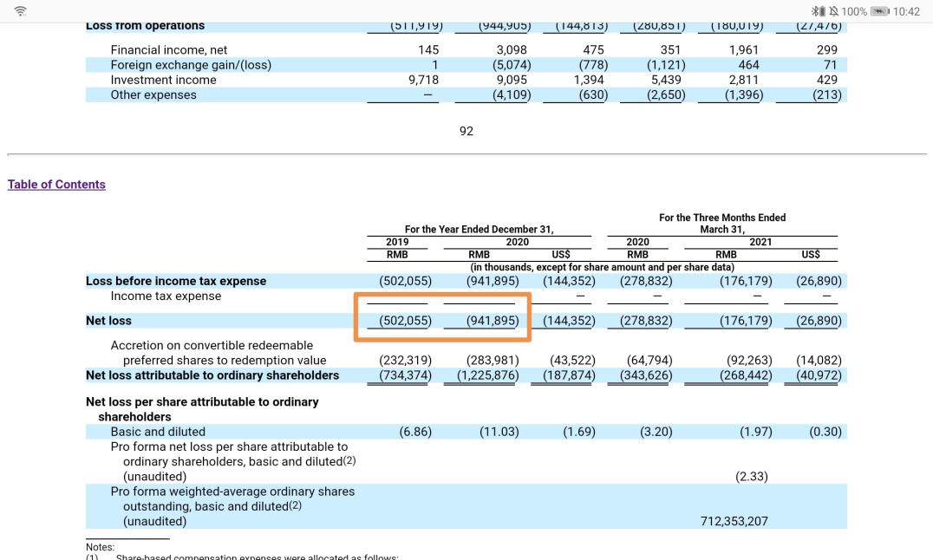933x560 pixels.
Task: Click the Investment income row label
Action: (163, 80)
